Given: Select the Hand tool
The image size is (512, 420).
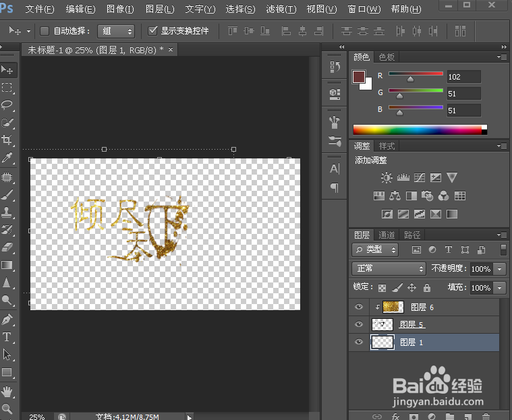Looking at the screenshot, I should coord(7,391).
